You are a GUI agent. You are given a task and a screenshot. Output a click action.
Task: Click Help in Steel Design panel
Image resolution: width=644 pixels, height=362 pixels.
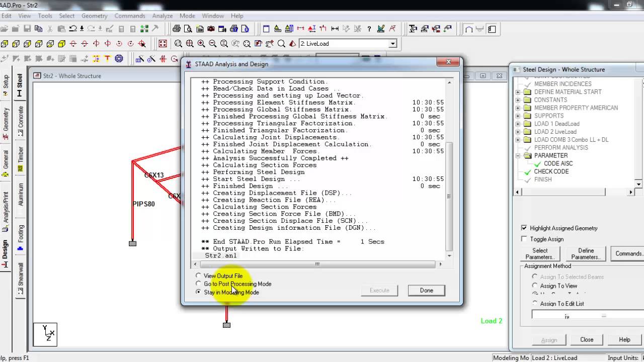[x=624, y=340]
